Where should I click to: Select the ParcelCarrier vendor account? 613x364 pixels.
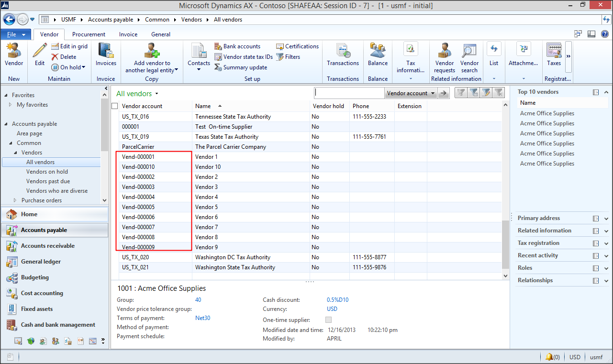[x=138, y=147]
